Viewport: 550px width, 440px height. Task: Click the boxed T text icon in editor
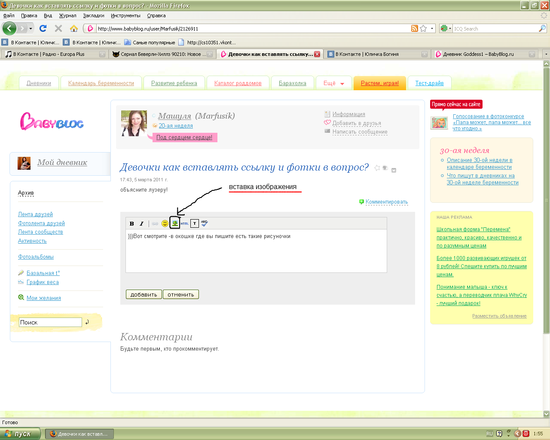195,224
